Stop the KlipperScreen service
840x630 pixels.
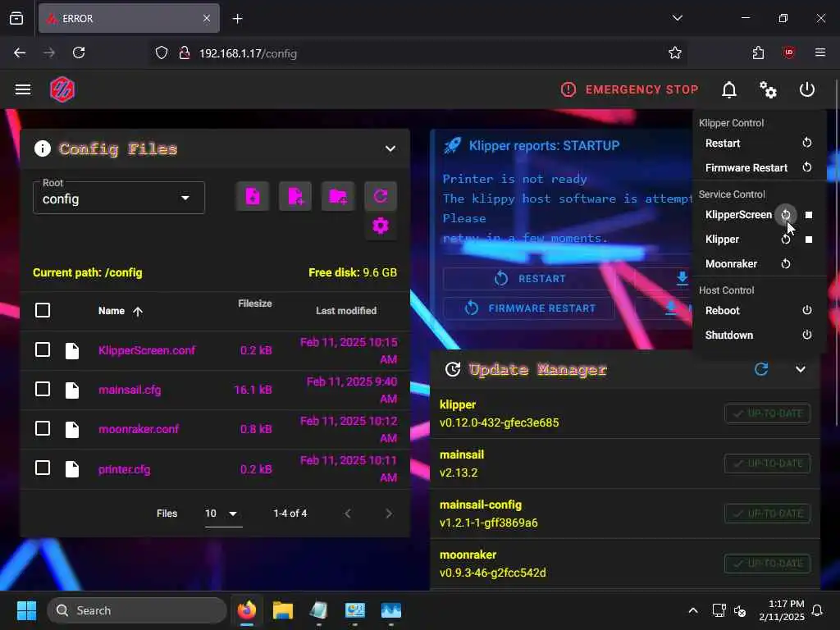809,215
